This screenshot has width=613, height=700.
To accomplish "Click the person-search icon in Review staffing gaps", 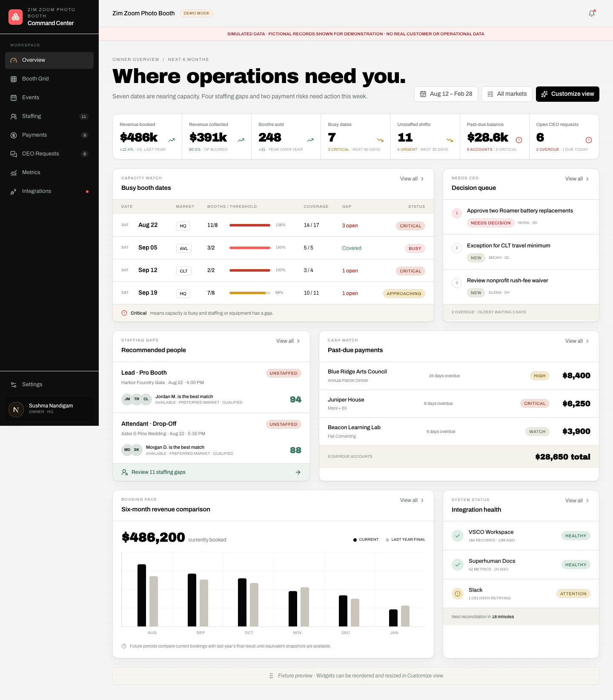I will pos(125,472).
